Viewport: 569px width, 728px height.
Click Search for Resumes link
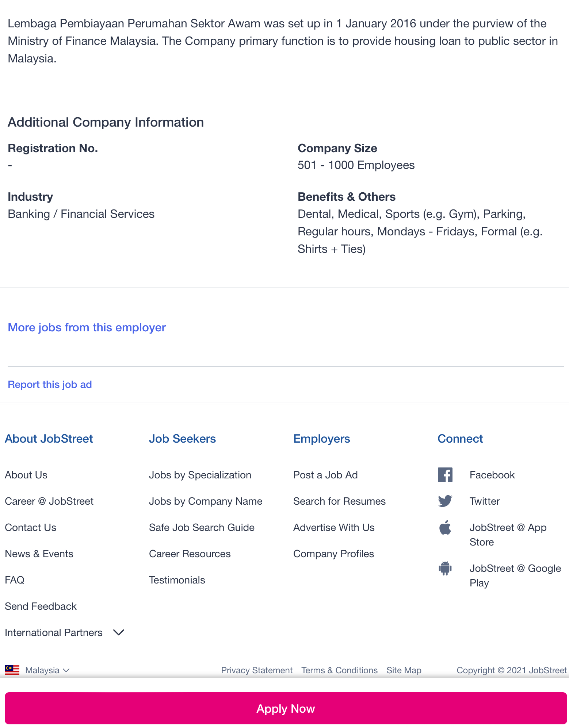[339, 501]
